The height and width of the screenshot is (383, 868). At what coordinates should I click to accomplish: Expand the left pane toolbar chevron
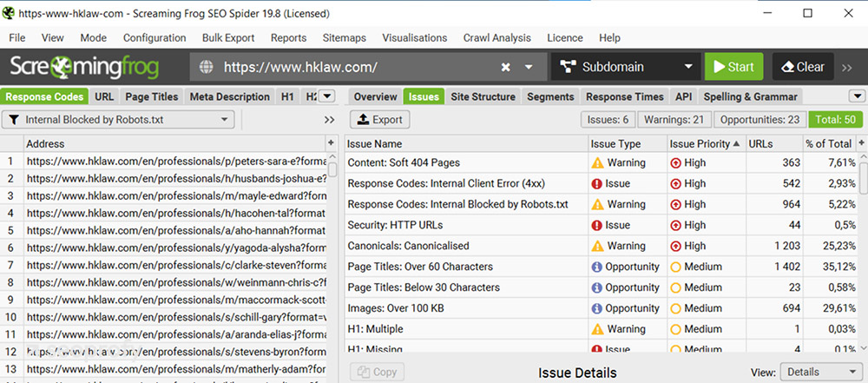pyautogui.click(x=329, y=120)
